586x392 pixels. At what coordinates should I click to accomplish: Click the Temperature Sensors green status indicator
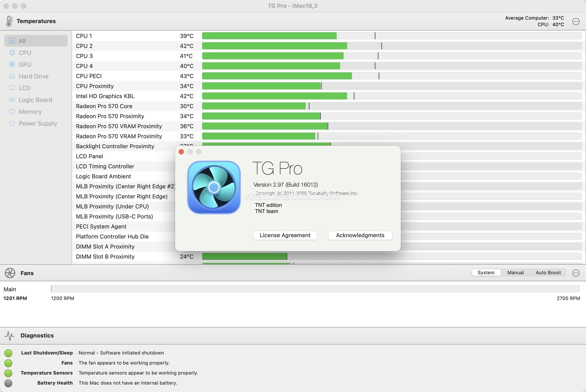(8, 373)
